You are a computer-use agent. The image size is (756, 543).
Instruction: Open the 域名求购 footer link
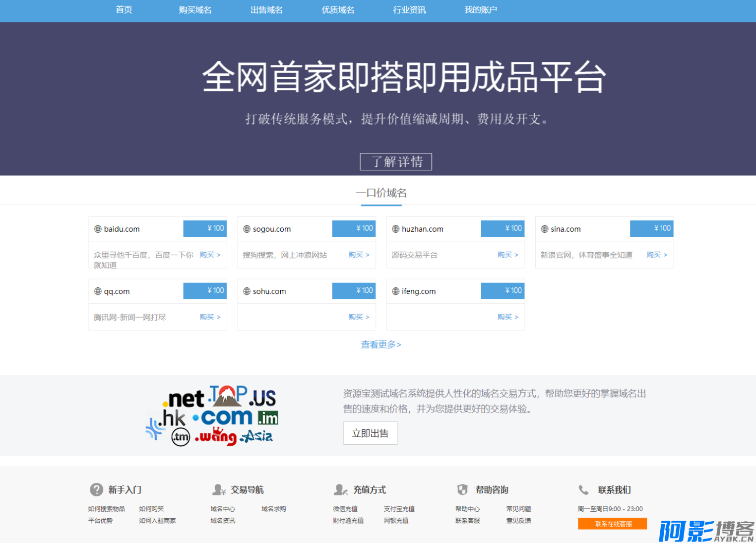pyautogui.click(x=274, y=509)
